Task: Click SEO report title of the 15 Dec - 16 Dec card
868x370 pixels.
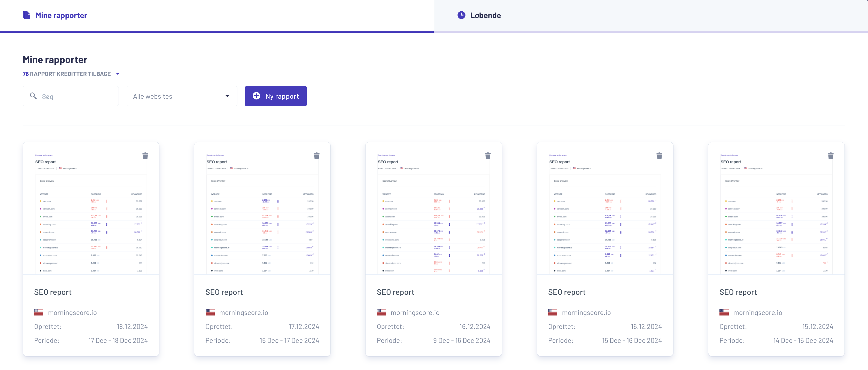Action: click(x=567, y=292)
